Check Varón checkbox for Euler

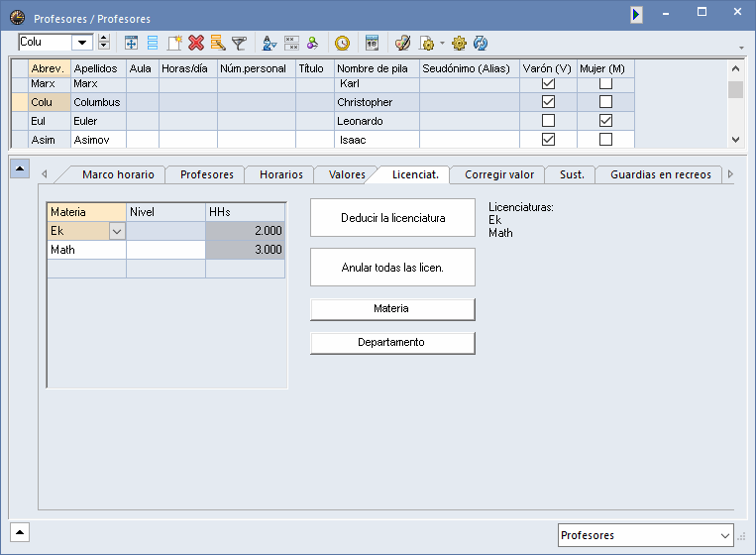pyautogui.click(x=548, y=121)
